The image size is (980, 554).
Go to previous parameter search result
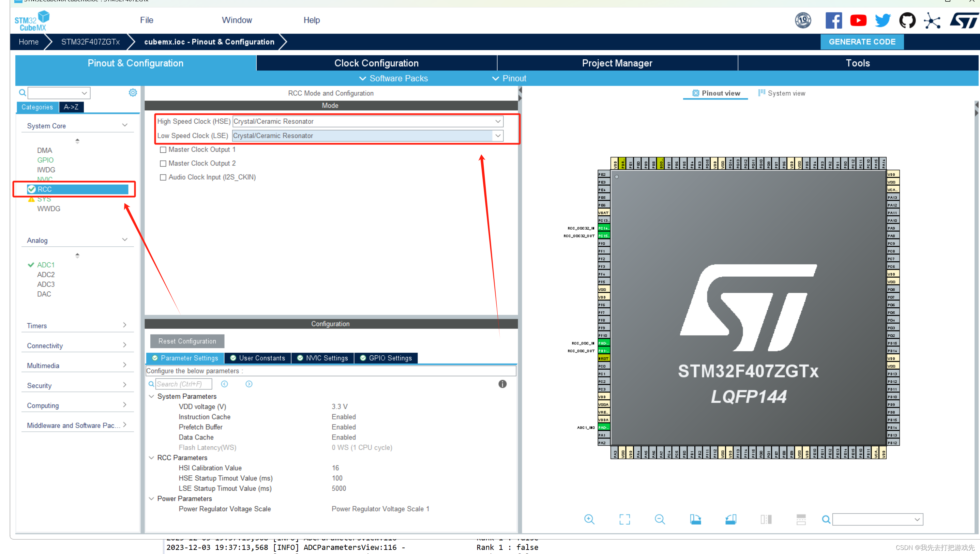(x=225, y=384)
